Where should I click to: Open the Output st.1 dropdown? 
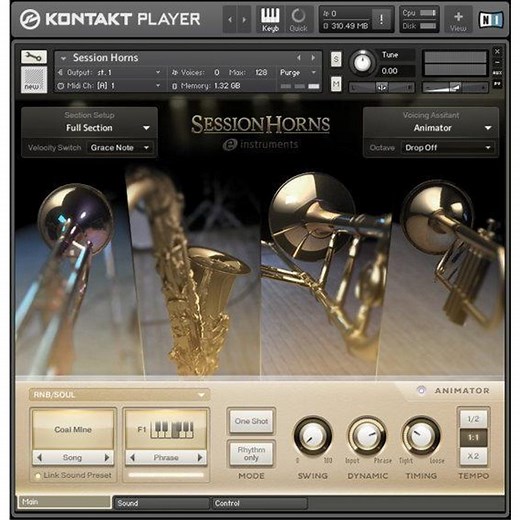click(110, 72)
